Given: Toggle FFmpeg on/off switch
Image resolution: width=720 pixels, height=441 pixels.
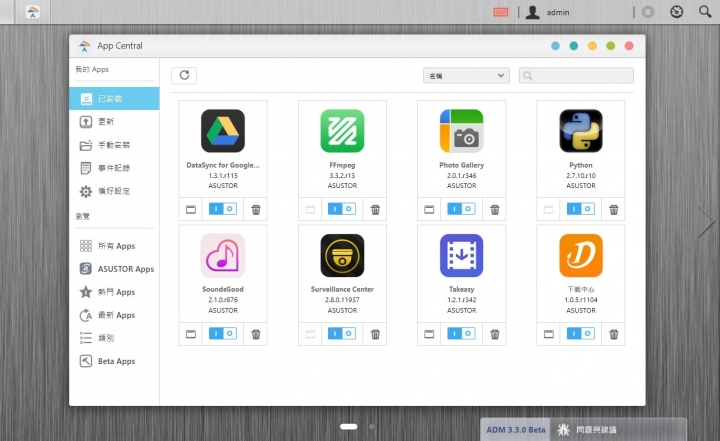Looking at the screenshot, I should pos(342,209).
